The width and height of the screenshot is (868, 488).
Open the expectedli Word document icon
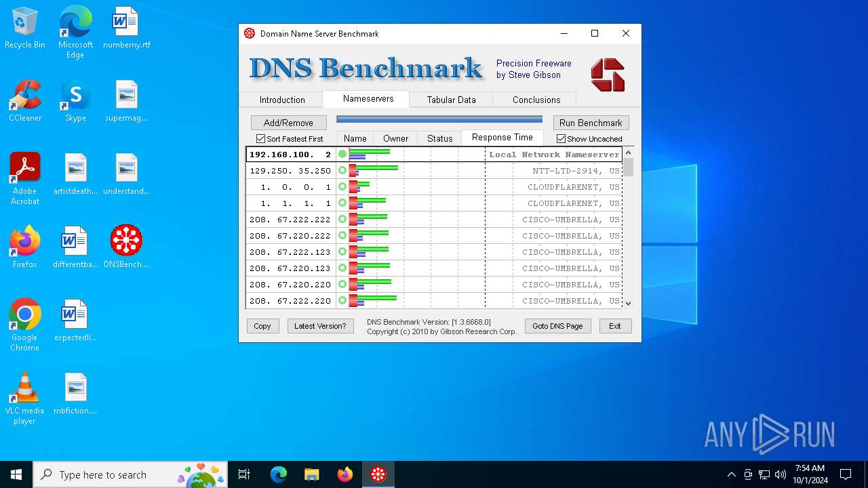[x=75, y=321]
